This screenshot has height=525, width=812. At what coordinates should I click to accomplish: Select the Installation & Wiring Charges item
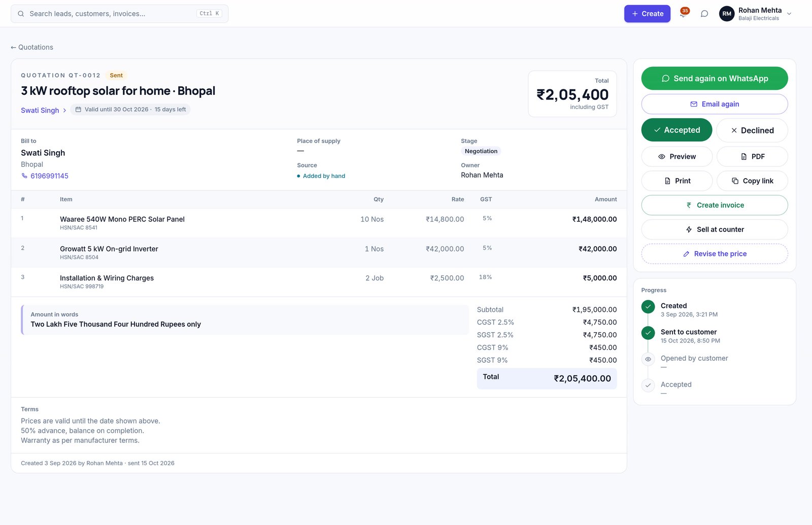click(107, 278)
